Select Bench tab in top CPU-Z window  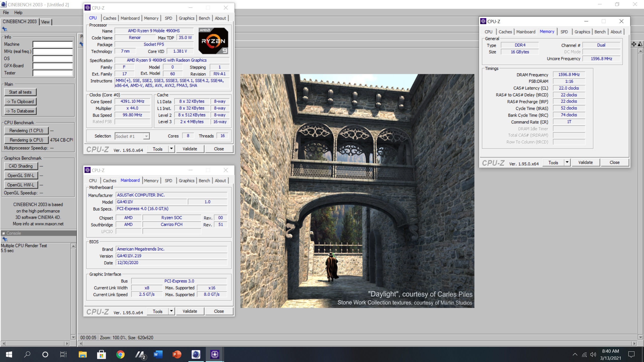pyautogui.click(x=204, y=18)
